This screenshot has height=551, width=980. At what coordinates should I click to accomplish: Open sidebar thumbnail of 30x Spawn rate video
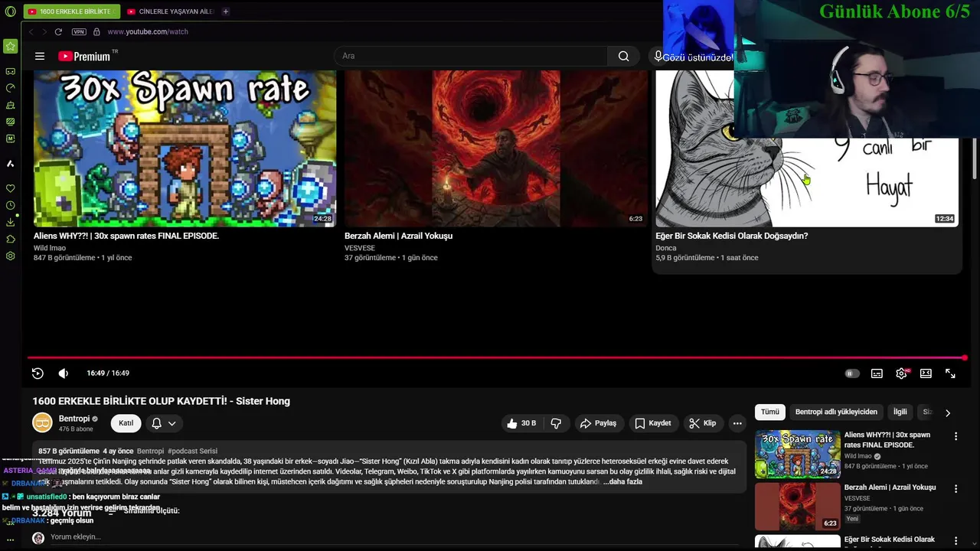[x=797, y=454]
